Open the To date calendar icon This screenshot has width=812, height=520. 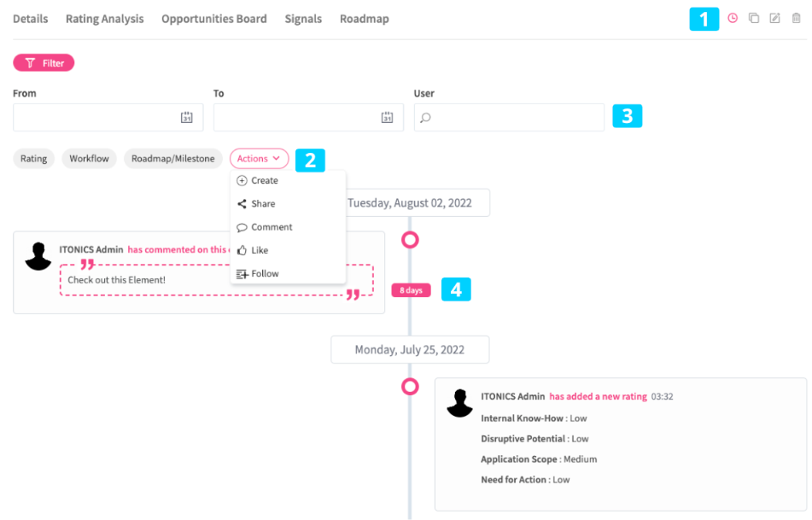point(387,118)
